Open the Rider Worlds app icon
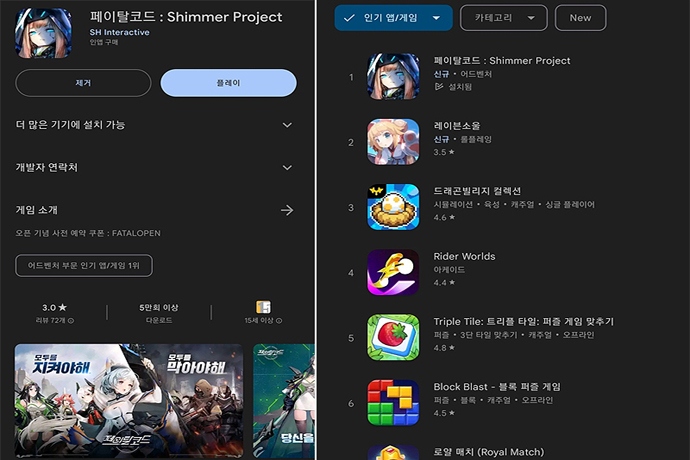This screenshot has height=460, width=690. (x=393, y=272)
